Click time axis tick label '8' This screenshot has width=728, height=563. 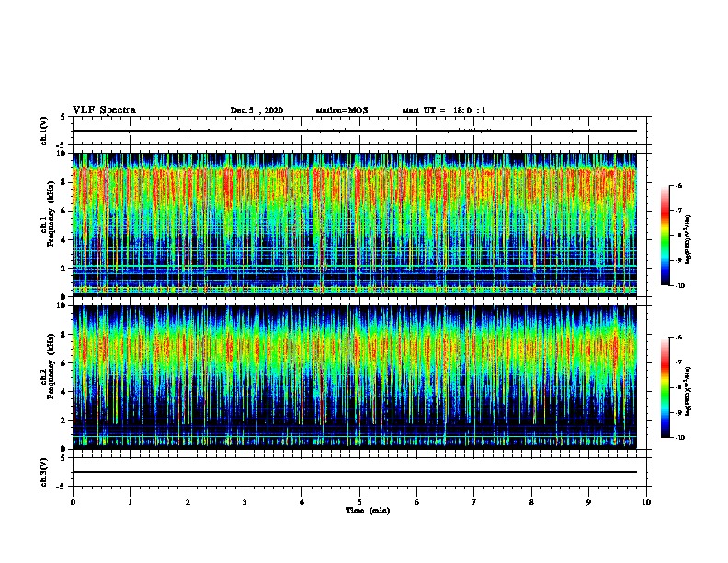click(531, 502)
